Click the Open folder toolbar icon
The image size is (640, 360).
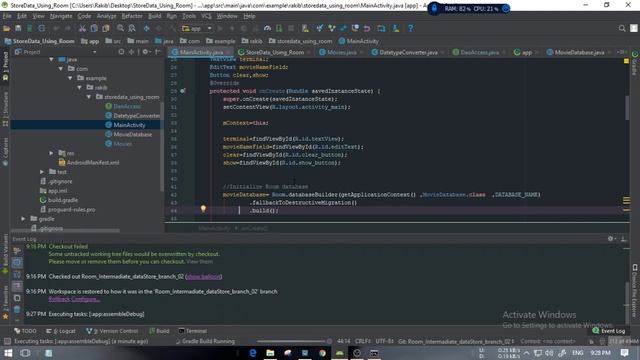(x=7, y=29)
